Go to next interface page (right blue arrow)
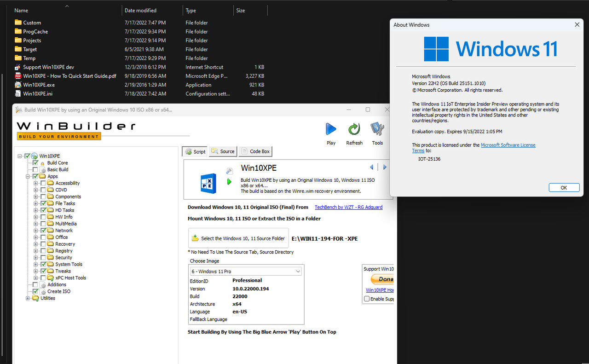Viewport: 589px width, 364px height. coord(385,167)
